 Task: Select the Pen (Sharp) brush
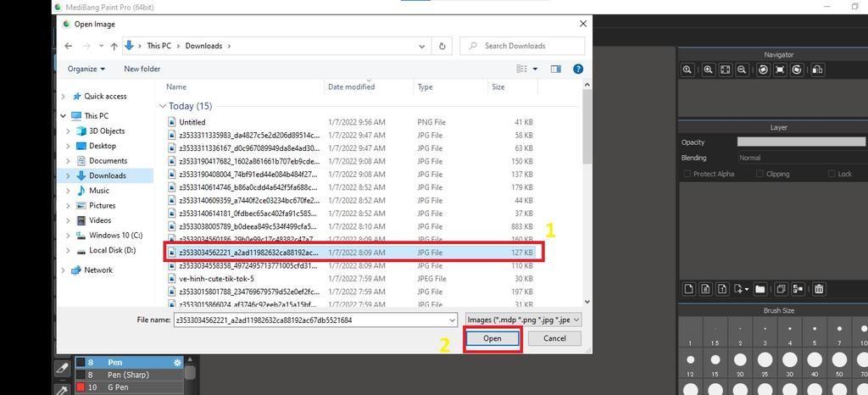[x=127, y=375]
